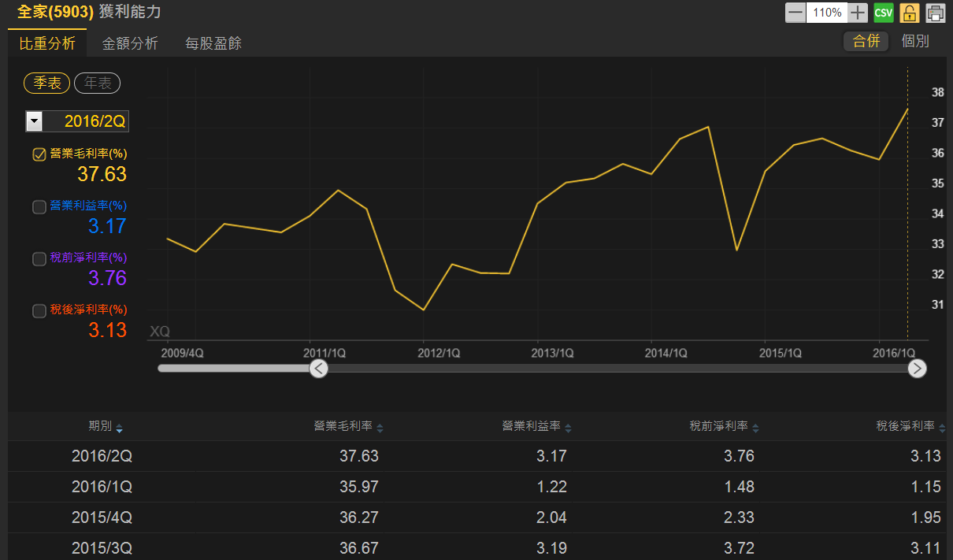Click the yellow lock icon
Image resolution: width=953 pixels, height=560 pixels.
click(910, 13)
